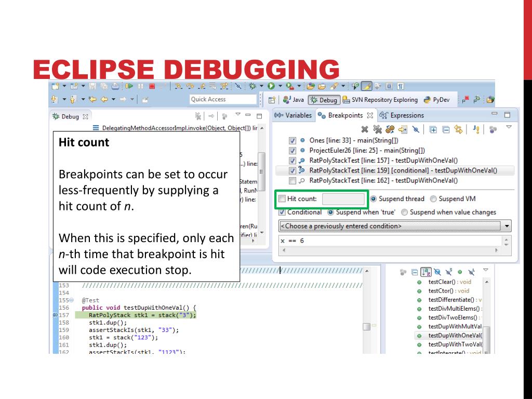The image size is (532, 399).
Task: Click the Debug bug launch icon in toolbar
Action: point(252,86)
